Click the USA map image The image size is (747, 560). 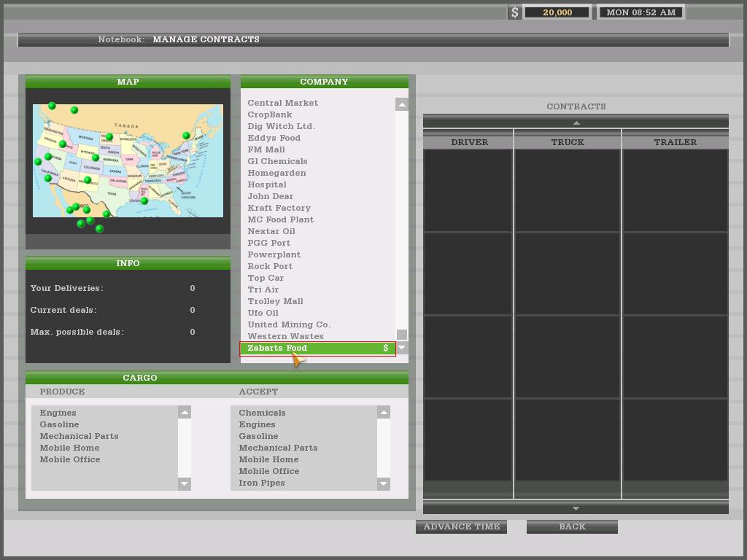pyautogui.click(x=128, y=160)
